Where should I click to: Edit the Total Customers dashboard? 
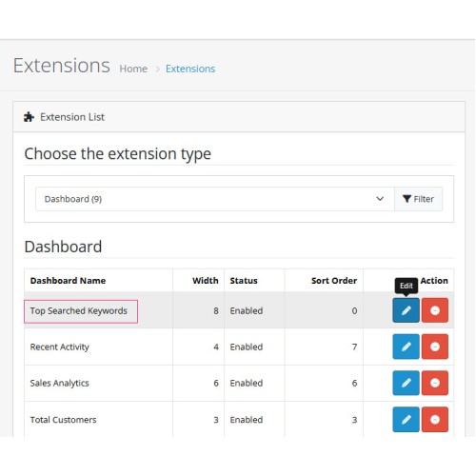(406, 419)
